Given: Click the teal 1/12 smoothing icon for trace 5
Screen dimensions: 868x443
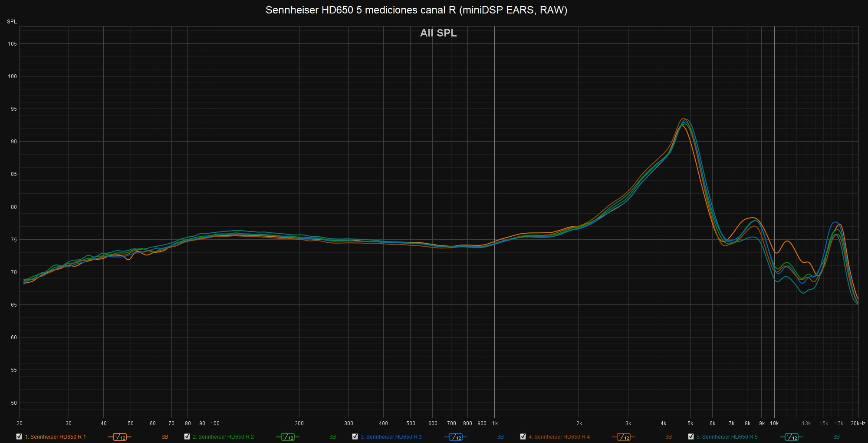Looking at the screenshot, I should click(792, 437).
